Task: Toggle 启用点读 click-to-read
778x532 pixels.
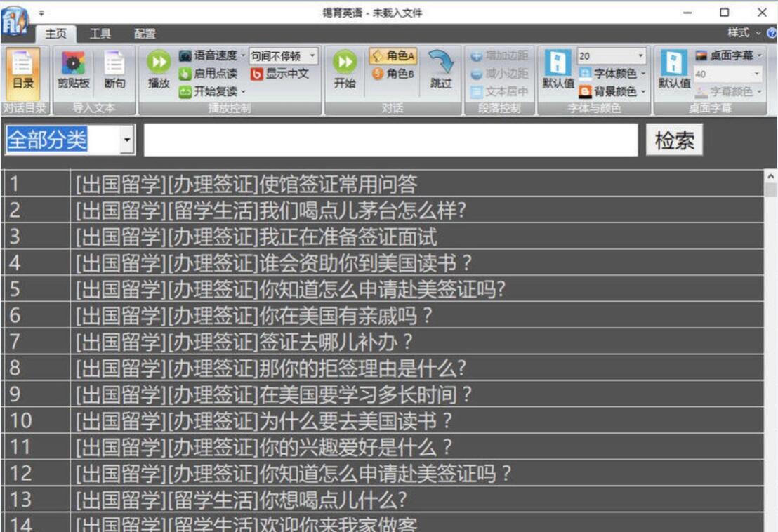Action: [x=209, y=74]
